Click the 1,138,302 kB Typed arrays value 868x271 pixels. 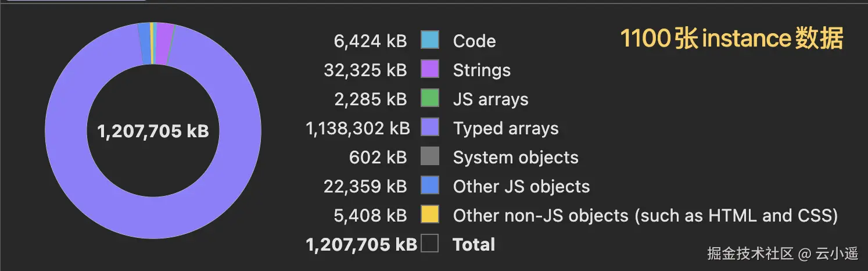coord(357,129)
